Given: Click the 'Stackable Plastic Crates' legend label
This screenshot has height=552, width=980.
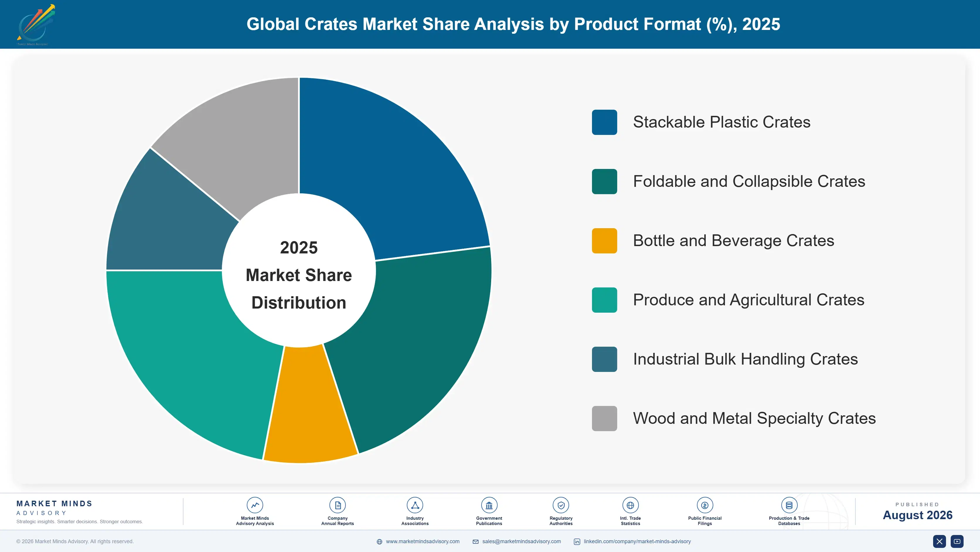Looking at the screenshot, I should point(722,122).
